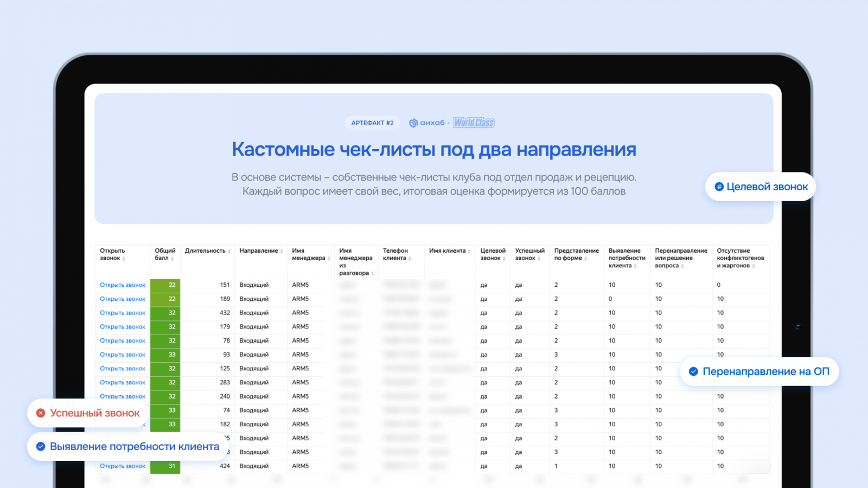Click the checkmark icon beside Выявление потребности клиента
Screen dimensions: 868x488
tap(41, 447)
